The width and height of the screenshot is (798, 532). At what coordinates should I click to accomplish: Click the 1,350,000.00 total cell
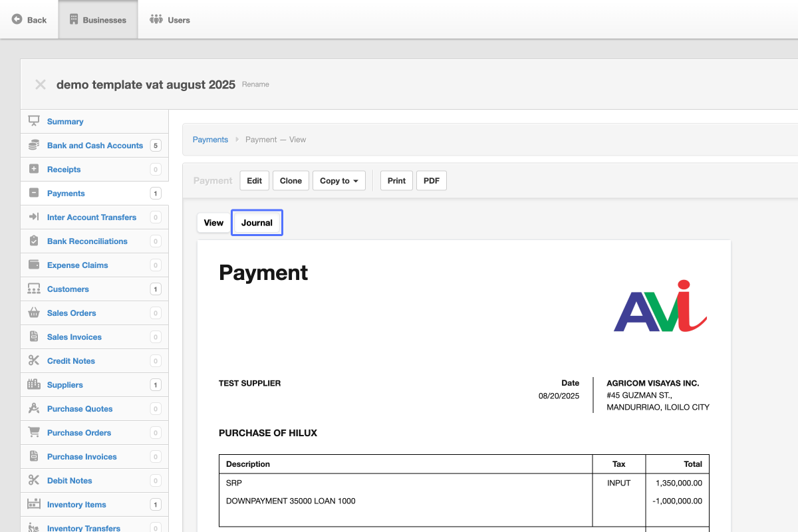(x=678, y=483)
